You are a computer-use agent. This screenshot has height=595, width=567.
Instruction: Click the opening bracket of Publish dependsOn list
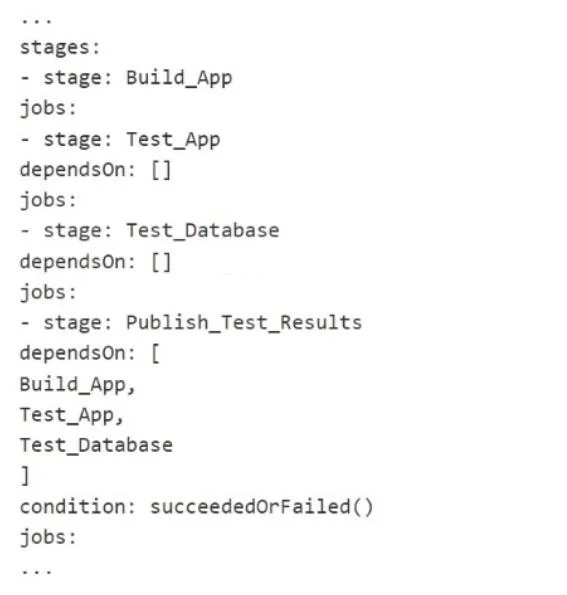[x=155, y=354]
